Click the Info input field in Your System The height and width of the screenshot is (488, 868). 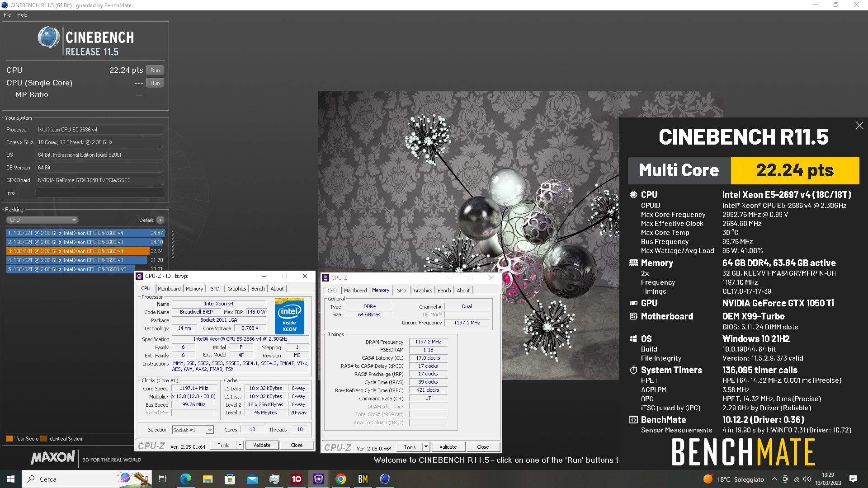pos(99,193)
